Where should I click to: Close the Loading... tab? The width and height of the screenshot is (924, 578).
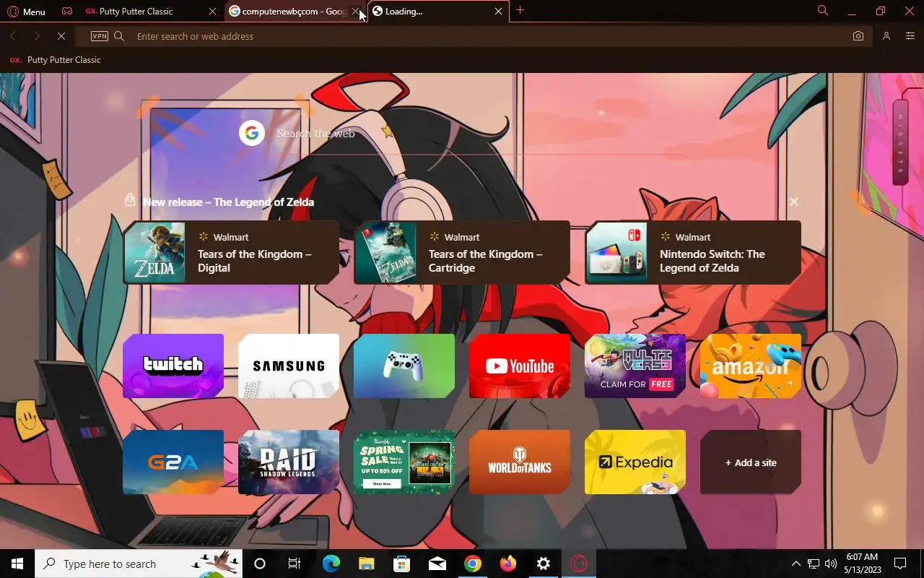498,12
